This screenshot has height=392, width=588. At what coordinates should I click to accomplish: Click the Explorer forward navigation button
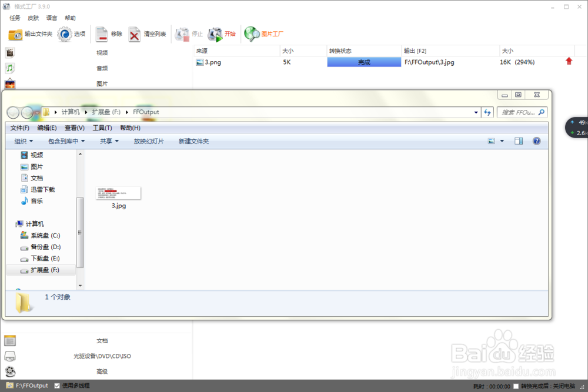click(28, 112)
